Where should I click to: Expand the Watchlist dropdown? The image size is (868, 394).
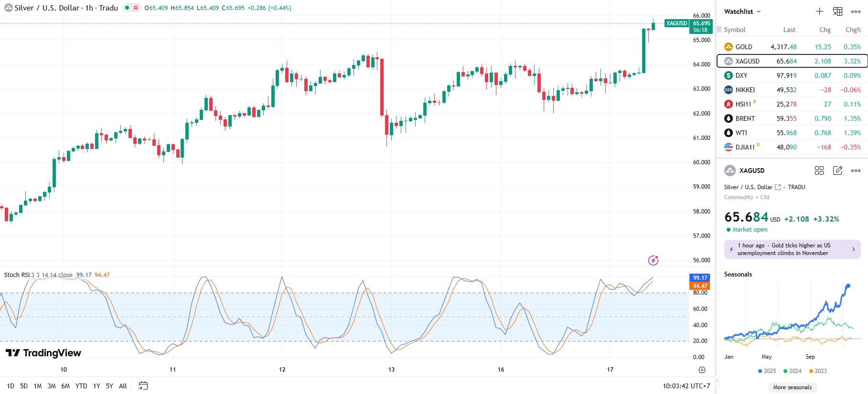pos(742,11)
